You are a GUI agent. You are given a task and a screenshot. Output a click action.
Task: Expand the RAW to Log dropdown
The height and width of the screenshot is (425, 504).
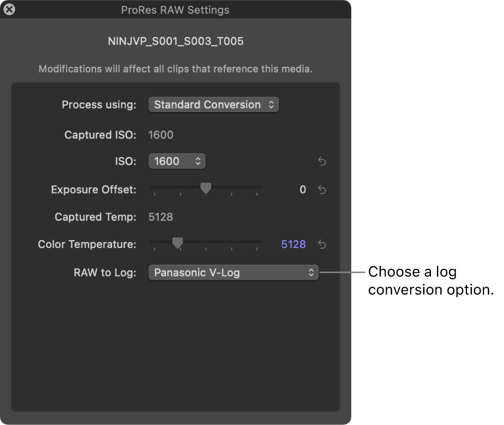point(233,273)
